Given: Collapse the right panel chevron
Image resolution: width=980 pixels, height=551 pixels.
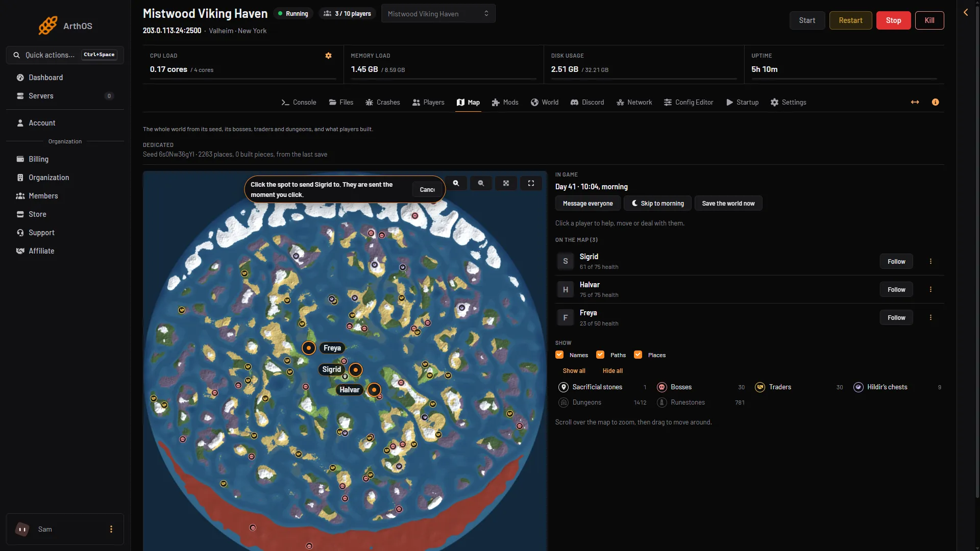Looking at the screenshot, I should 966,12.
